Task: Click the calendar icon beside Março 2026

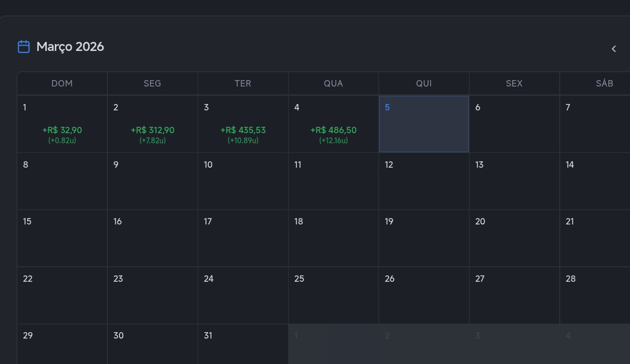Action: 24,47
